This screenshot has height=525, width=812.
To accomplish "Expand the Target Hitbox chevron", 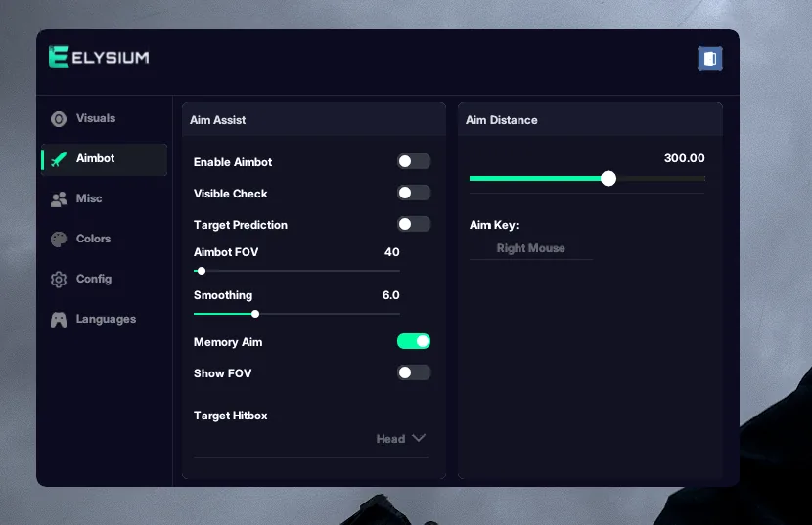I will pyautogui.click(x=419, y=438).
